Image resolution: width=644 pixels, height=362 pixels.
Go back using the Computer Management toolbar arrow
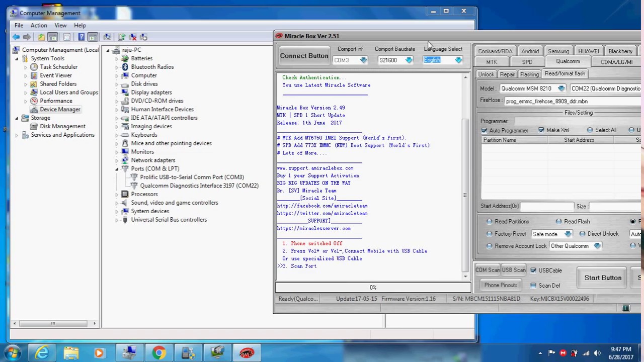click(x=16, y=37)
